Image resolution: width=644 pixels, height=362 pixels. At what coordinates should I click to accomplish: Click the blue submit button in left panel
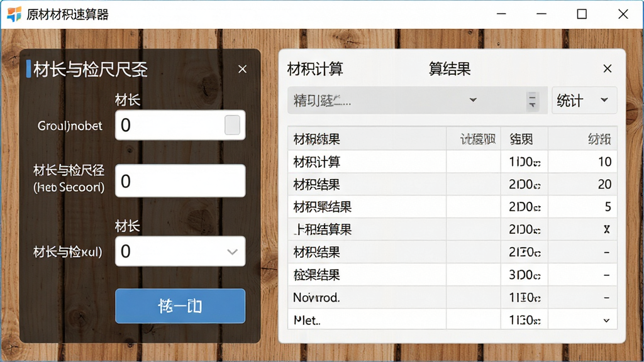point(180,306)
